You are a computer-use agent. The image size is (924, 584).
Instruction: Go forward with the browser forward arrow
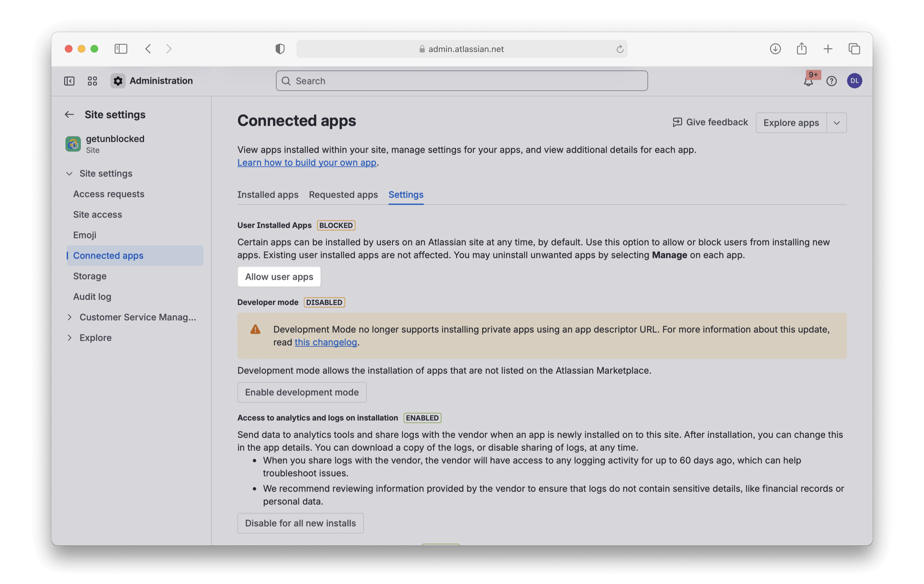169,49
